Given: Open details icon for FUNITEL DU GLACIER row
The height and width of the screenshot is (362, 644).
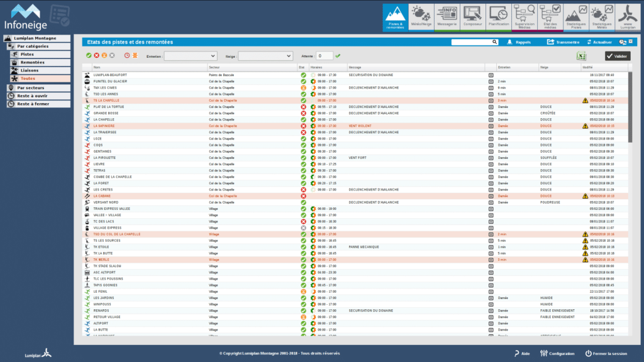Looking at the screenshot, I should click(491, 81).
